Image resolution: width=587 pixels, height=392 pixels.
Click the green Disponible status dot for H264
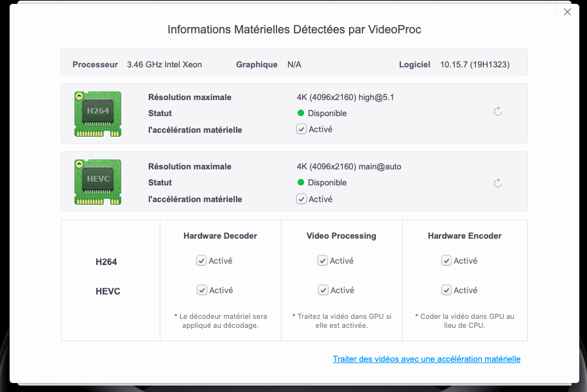[x=301, y=113]
